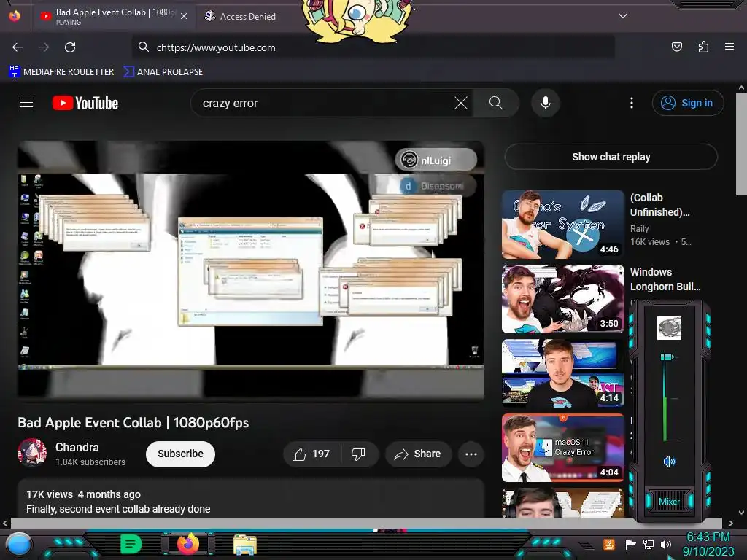Image resolution: width=747 pixels, height=560 pixels.
Task: Dislike the video with thumbs down
Action: pos(359,454)
